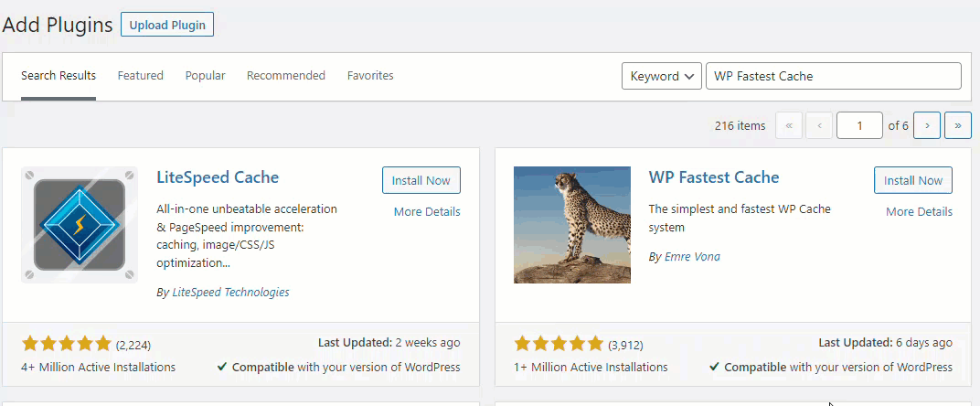Open the Emre Vona author link

692,256
